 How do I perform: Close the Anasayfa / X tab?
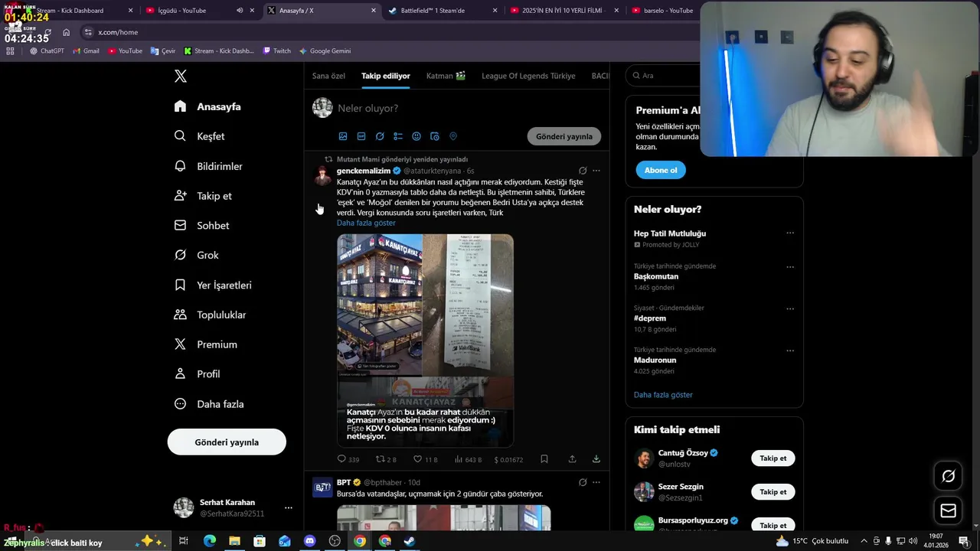[x=374, y=11]
